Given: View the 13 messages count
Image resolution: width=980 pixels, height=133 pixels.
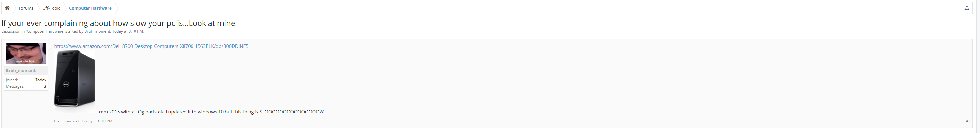Looking at the screenshot, I should (44, 86).
